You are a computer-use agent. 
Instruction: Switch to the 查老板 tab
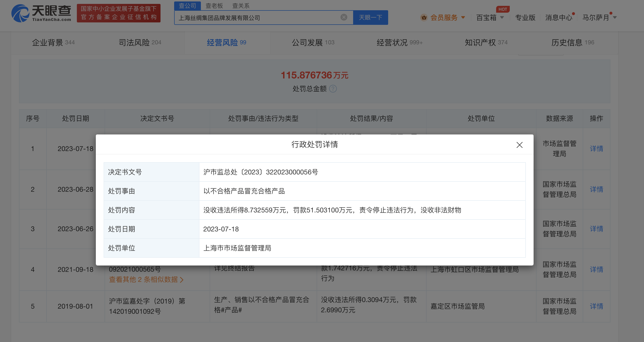(x=214, y=6)
